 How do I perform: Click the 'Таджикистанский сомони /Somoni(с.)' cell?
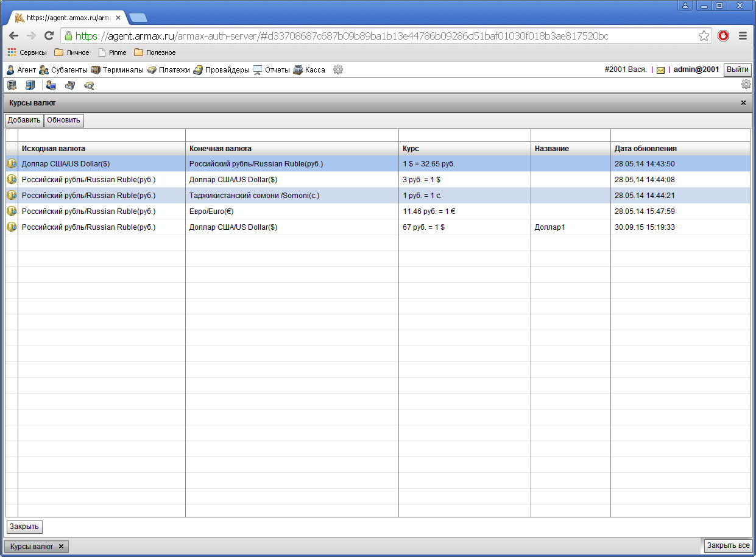click(292, 196)
